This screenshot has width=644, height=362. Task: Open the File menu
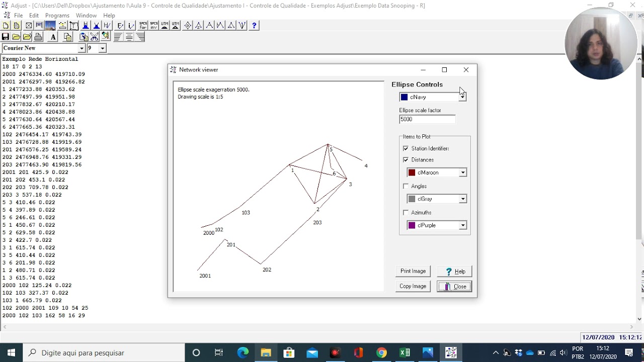(x=18, y=15)
